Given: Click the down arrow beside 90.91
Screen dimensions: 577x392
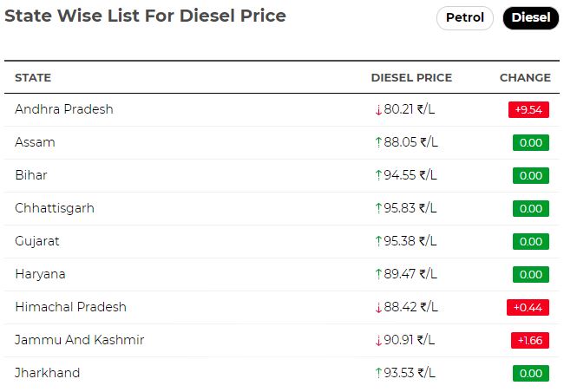Looking at the screenshot, I should pos(378,341).
